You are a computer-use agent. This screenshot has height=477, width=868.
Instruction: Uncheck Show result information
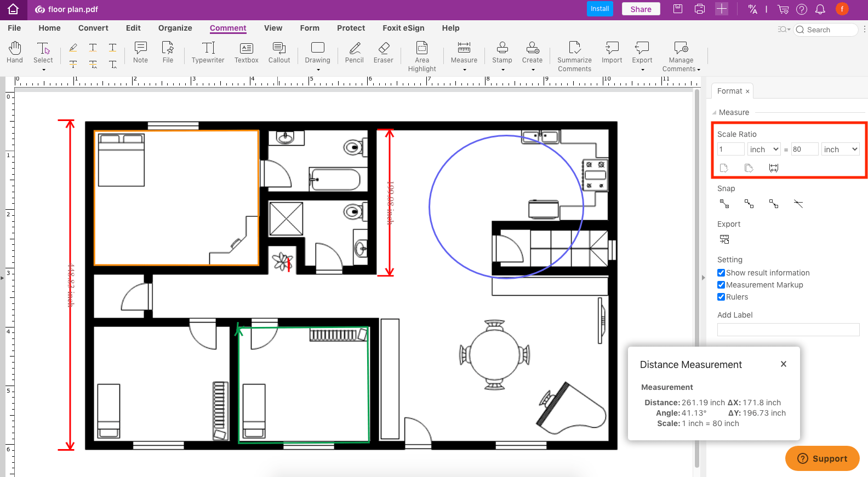tap(721, 273)
